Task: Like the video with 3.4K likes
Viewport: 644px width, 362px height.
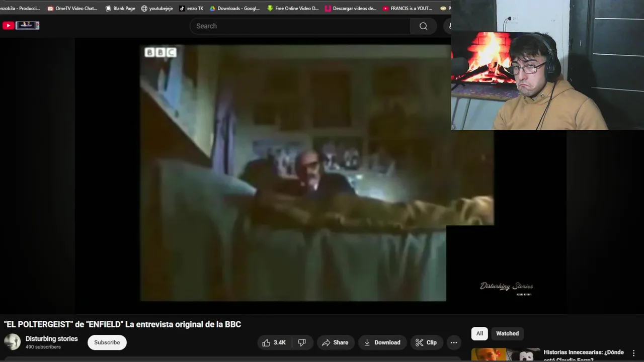Action: [x=274, y=342]
